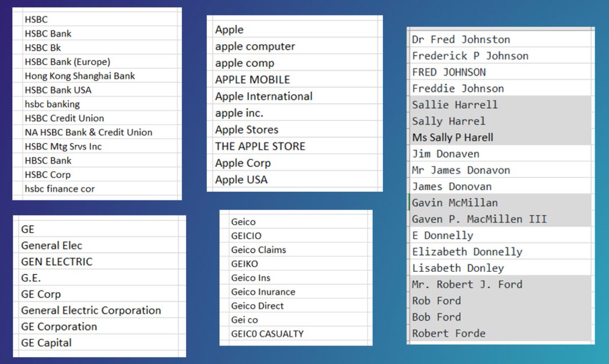Select the 'HSBC Bank USA' cell
This screenshot has height=364, width=609.
point(99,90)
